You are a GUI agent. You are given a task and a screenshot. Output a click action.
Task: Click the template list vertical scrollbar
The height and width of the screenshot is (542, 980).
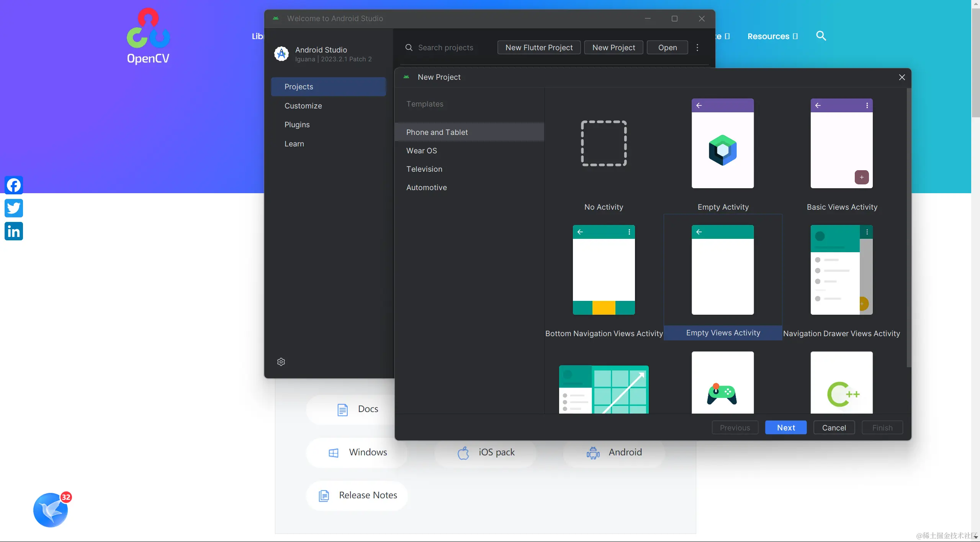(x=908, y=227)
